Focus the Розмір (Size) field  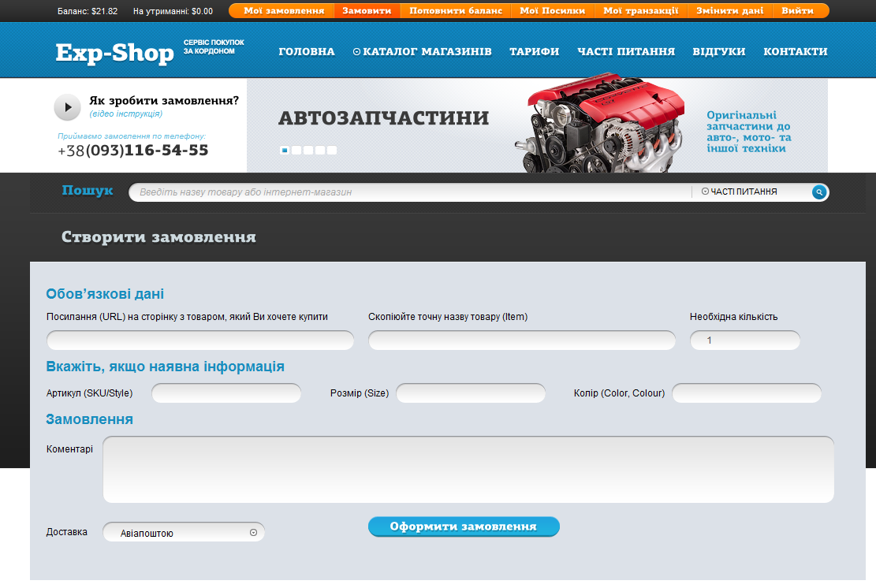click(471, 393)
